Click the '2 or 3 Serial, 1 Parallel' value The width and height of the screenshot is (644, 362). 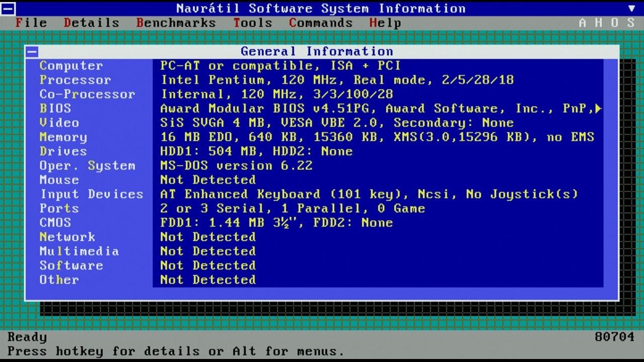[261, 208]
